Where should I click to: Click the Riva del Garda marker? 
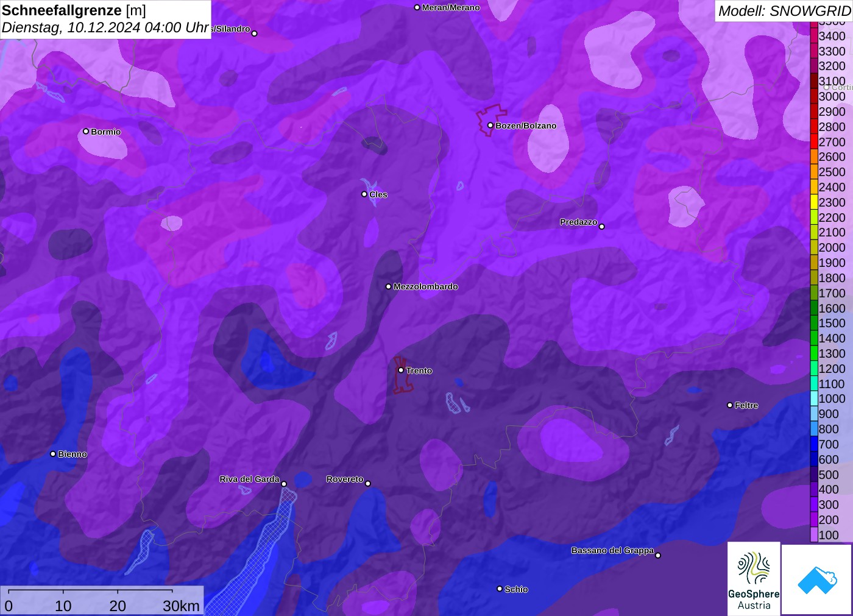tap(284, 484)
